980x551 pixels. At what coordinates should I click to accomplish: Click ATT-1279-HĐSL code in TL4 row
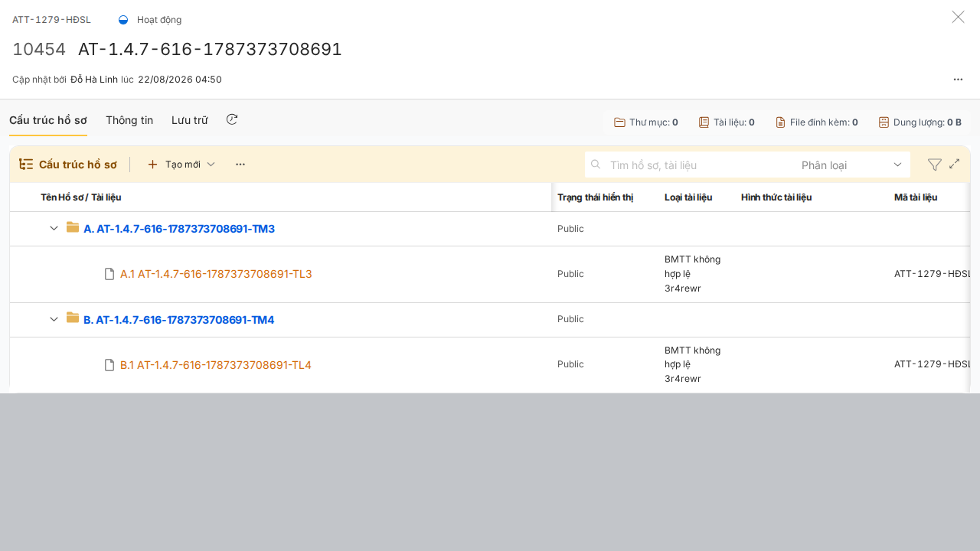[932, 364]
